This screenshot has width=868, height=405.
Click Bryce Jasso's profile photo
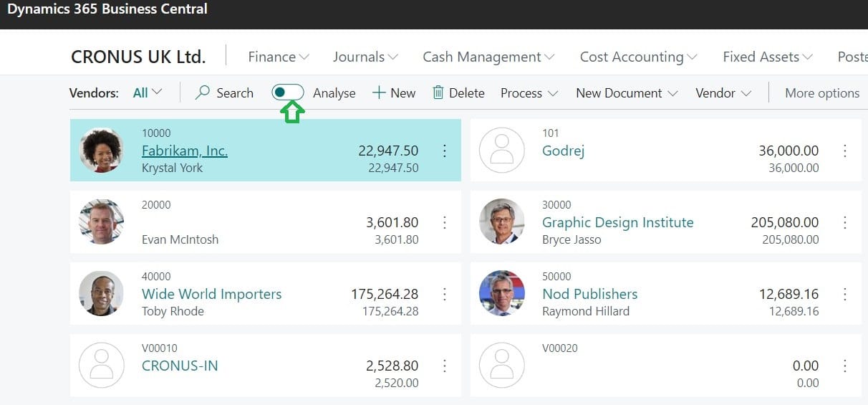click(x=502, y=221)
